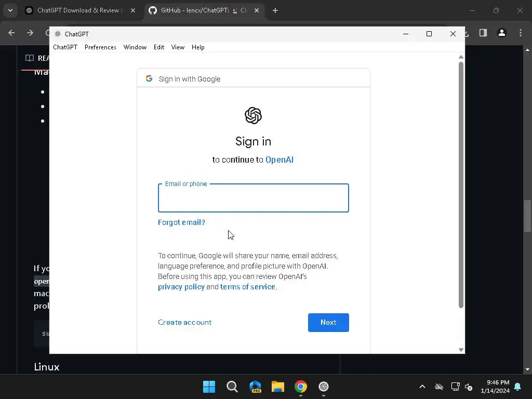
Task: Go forward in Chrome
Action: pyautogui.click(x=30, y=33)
